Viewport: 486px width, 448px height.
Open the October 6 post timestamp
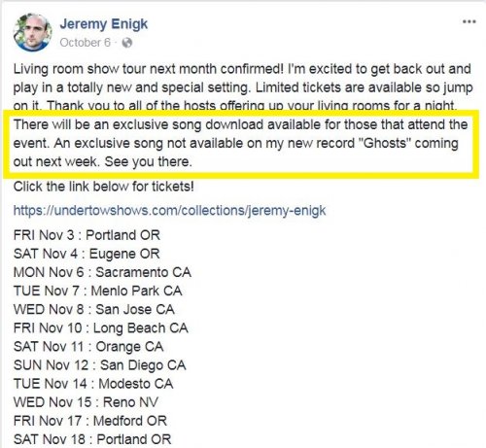86,43
